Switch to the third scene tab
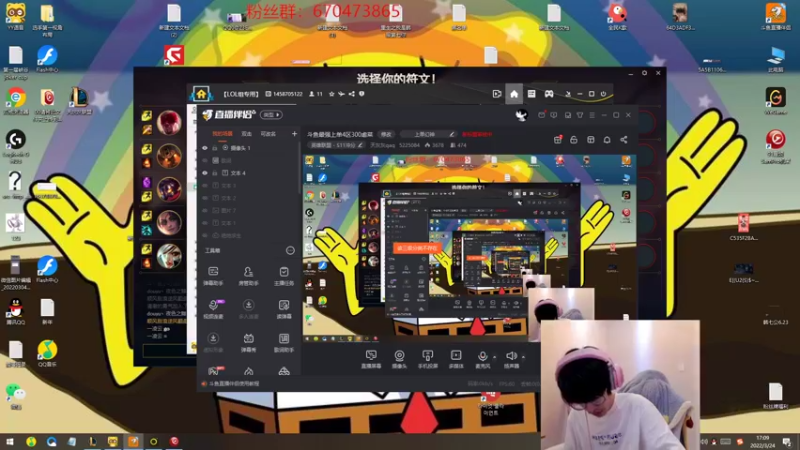This screenshot has height=450, width=800. (268, 134)
